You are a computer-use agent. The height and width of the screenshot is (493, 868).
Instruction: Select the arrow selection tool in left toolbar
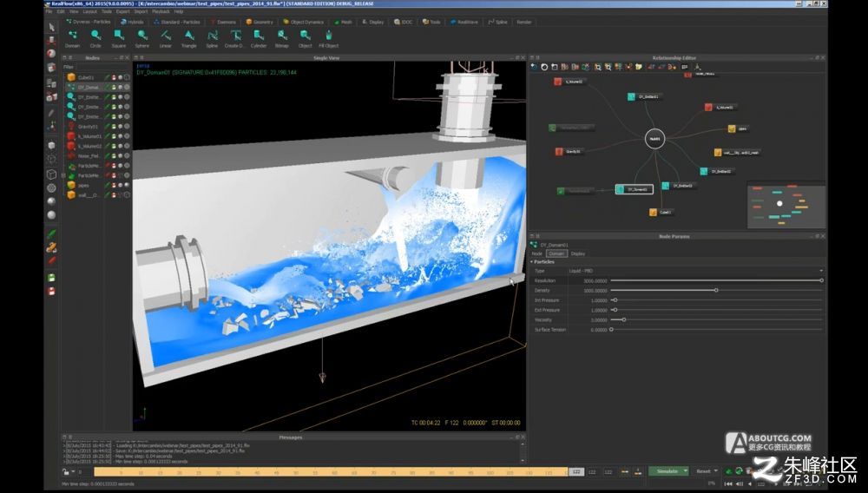pos(51,27)
